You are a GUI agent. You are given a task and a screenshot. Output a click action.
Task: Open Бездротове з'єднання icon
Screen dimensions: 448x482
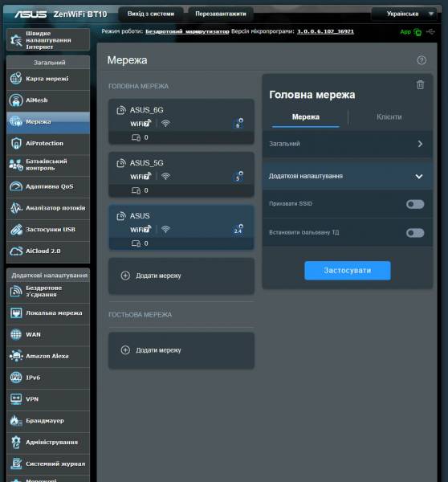point(16,291)
